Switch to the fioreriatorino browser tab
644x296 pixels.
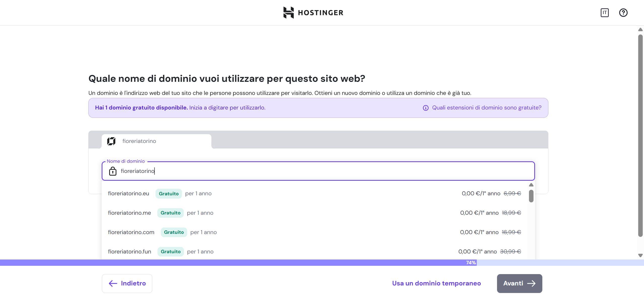pyautogui.click(x=157, y=141)
